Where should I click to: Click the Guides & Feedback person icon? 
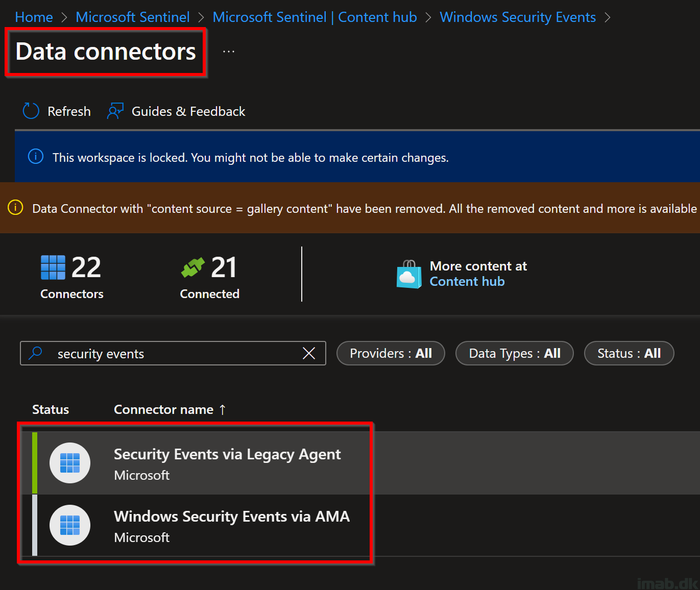pos(115,111)
